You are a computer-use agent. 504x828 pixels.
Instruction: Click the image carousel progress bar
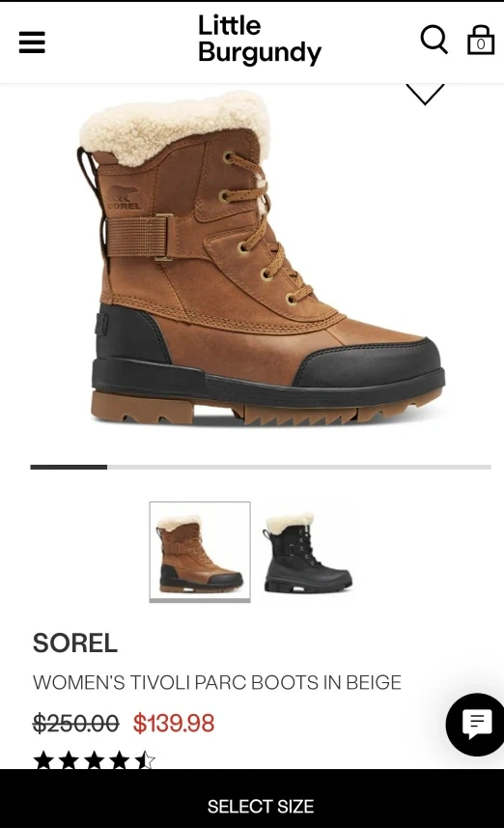(x=261, y=467)
